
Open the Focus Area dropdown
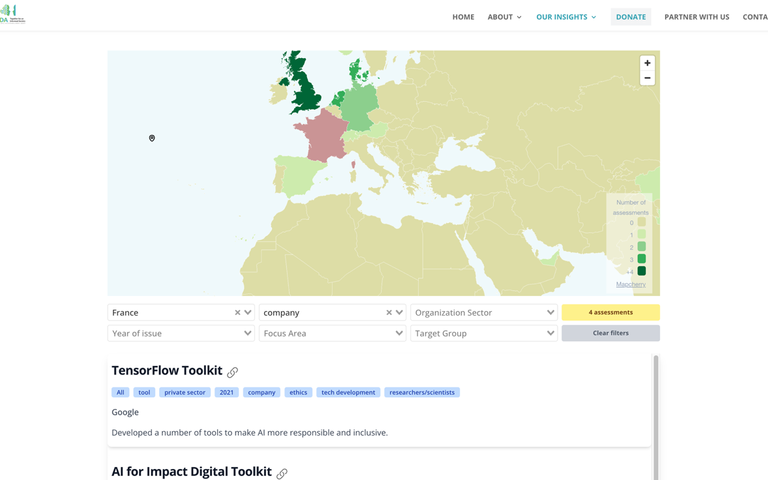pos(333,333)
